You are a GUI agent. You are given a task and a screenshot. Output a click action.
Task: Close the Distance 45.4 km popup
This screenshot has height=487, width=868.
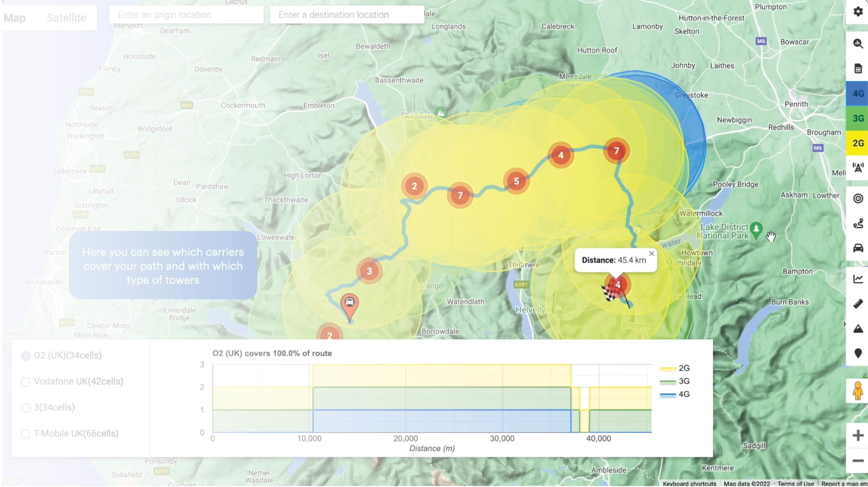point(651,254)
